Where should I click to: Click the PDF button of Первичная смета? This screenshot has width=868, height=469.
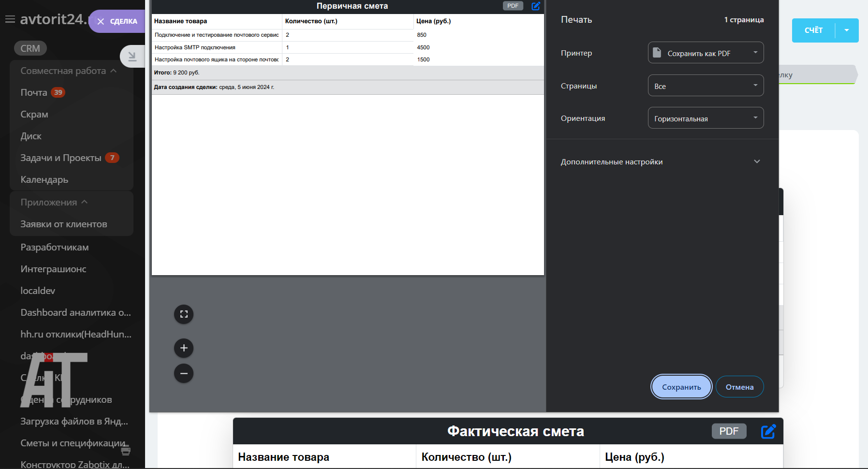point(513,6)
